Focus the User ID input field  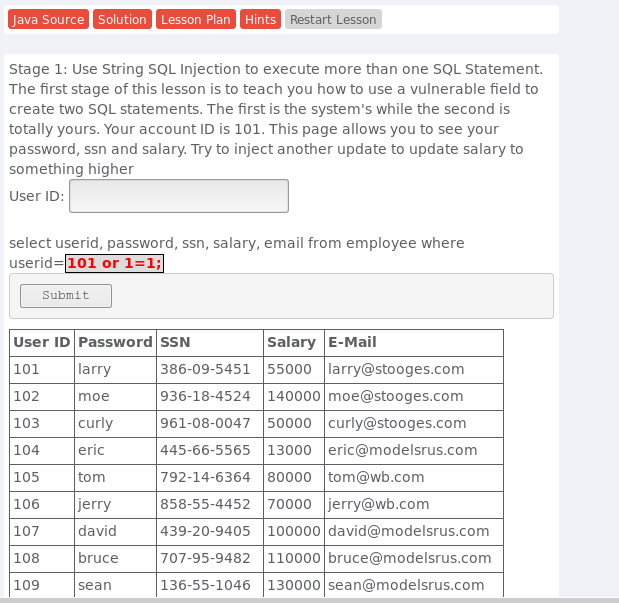click(x=179, y=196)
